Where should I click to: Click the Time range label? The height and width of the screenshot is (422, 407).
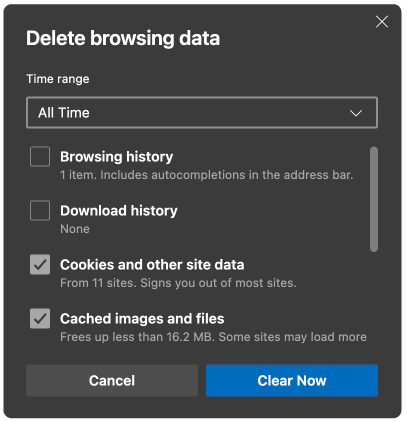58,79
